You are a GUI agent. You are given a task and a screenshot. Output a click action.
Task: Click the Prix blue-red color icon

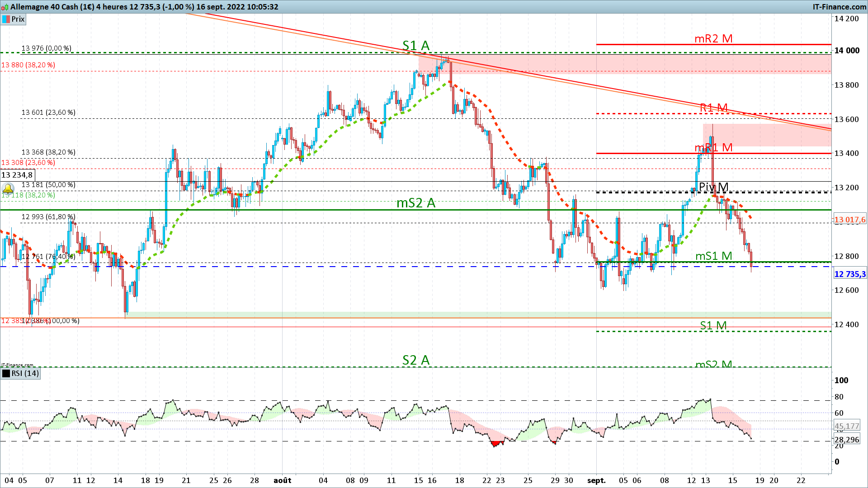click(6, 19)
